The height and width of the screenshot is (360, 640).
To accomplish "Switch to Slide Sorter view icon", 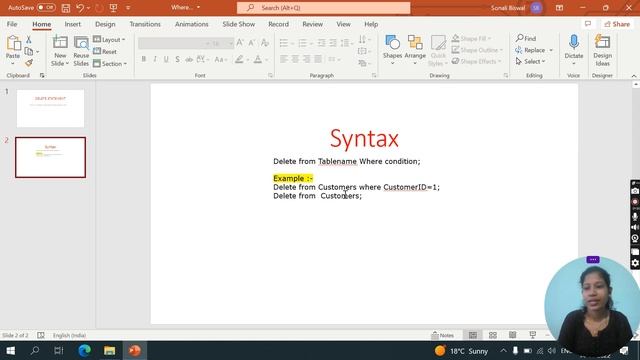I will pyautogui.click(x=493, y=335).
